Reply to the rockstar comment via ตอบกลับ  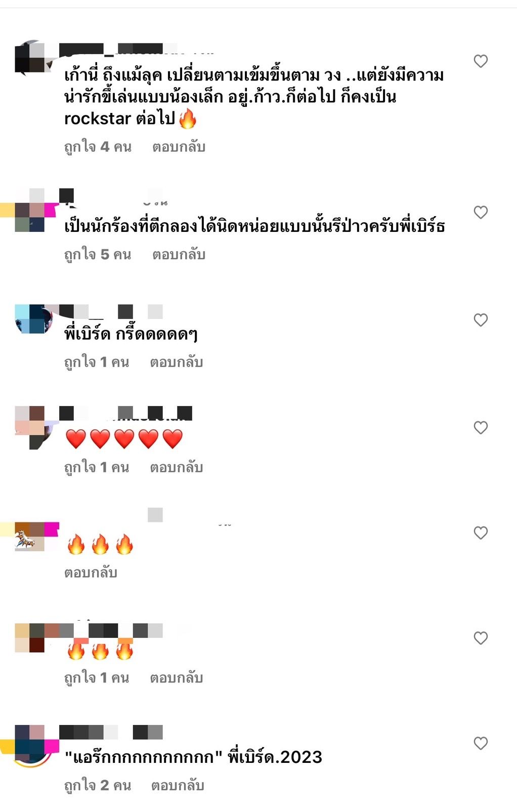pyautogui.click(x=179, y=147)
